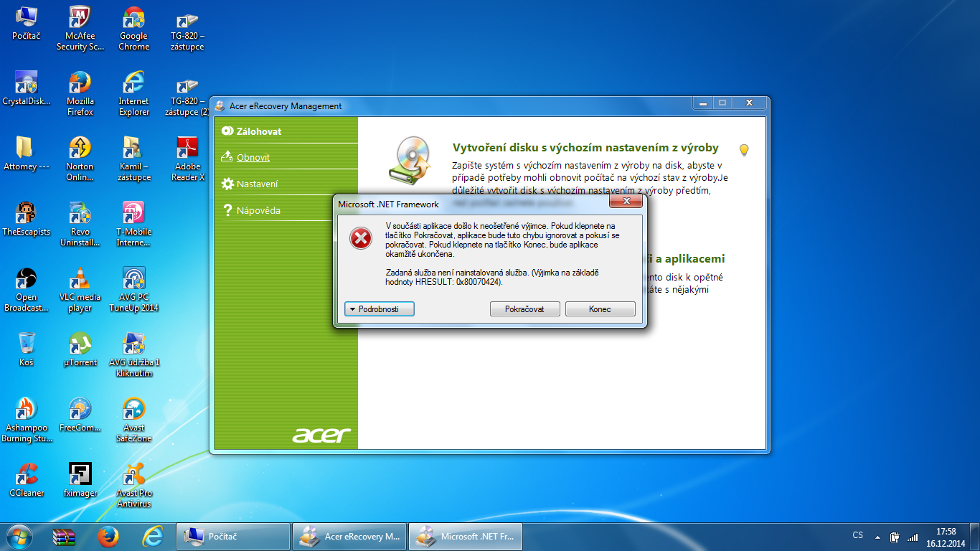Open the power/battery tray icon
This screenshot has width=980, height=551.
(895, 536)
